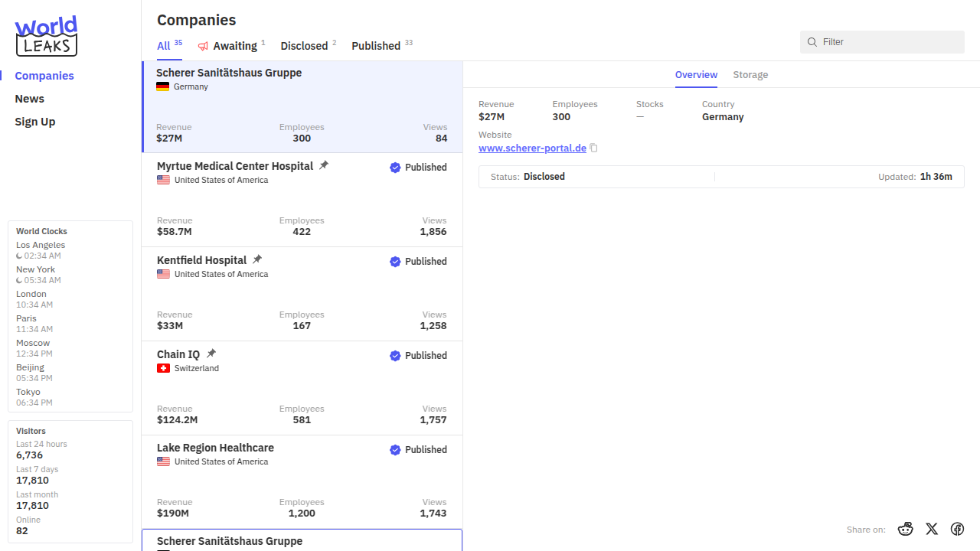Viewport: 980px width, 551px height.
Task: Filter list by Published tab
Action: click(376, 46)
